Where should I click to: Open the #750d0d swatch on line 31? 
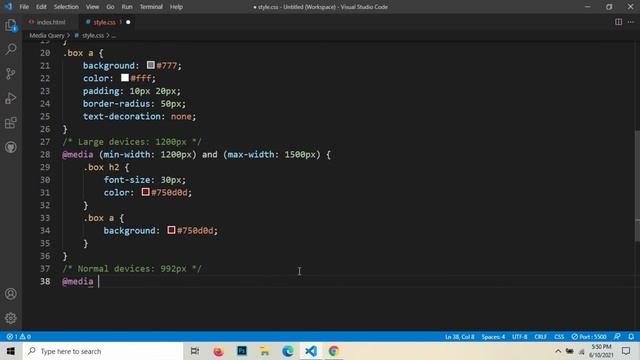145,192
